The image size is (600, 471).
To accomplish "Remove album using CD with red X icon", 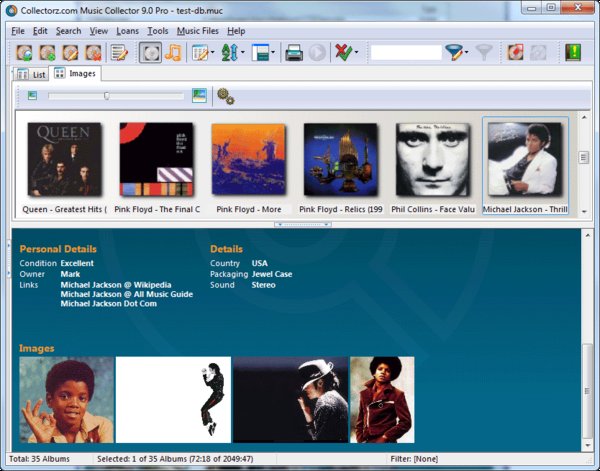I will pyautogui.click(x=93, y=53).
